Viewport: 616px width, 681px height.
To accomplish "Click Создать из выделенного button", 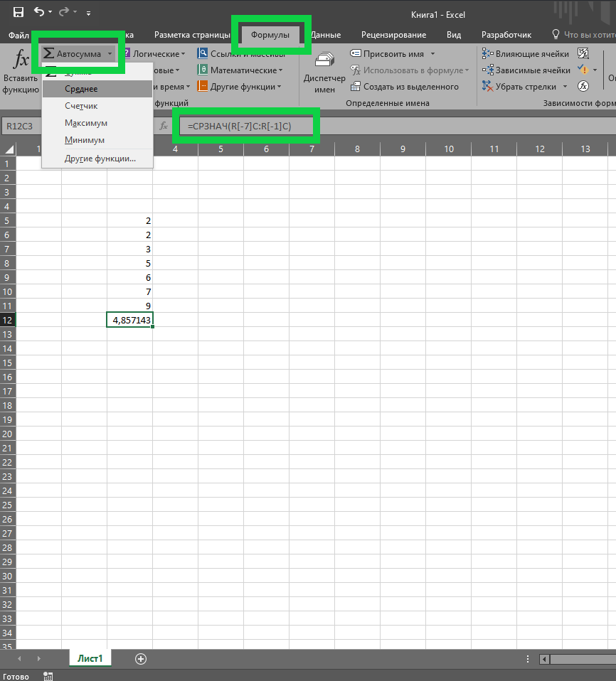I will tap(405, 87).
